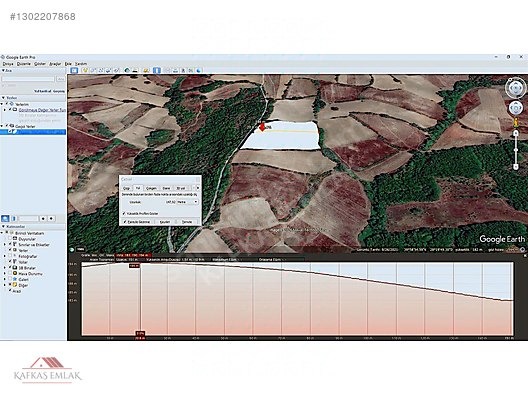Show historical imagery with the clock icon
The width and height of the screenshot is (528, 396).
127,70
